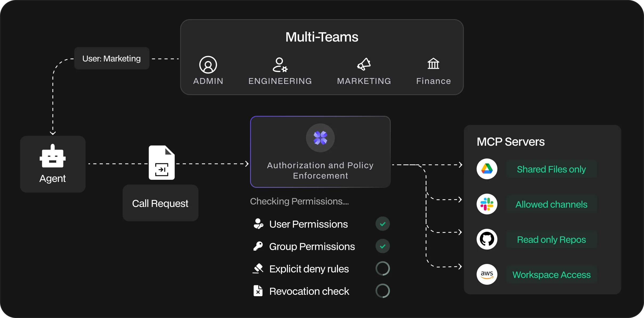Screen dimensions: 644x318
Task: Open the Call Request document icon
Action: pos(162,162)
